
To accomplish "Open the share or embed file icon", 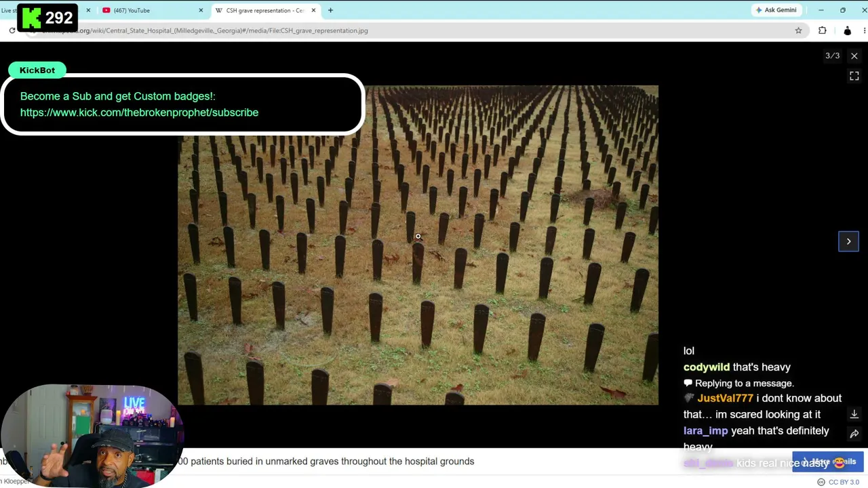I will [854, 434].
